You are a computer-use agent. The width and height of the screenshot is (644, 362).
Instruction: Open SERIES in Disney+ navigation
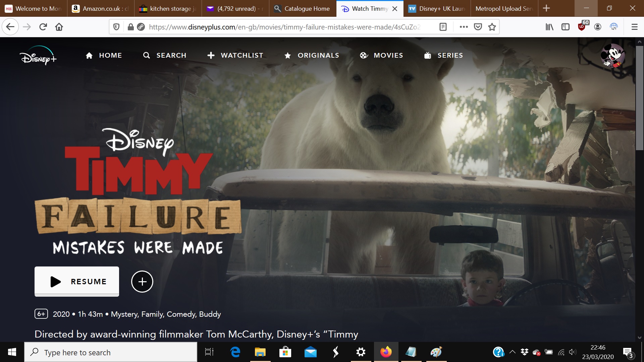pos(443,55)
